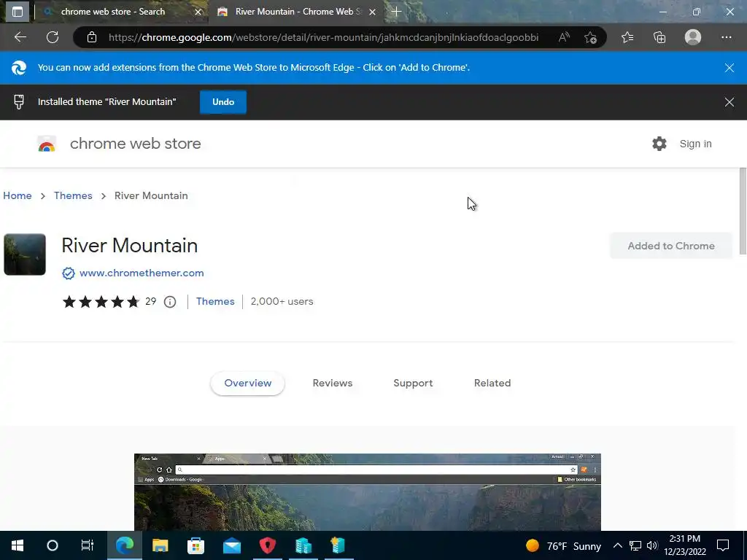Open Microsoft Store from taskbar
747x560 pixels.
[x=196, y=545]
